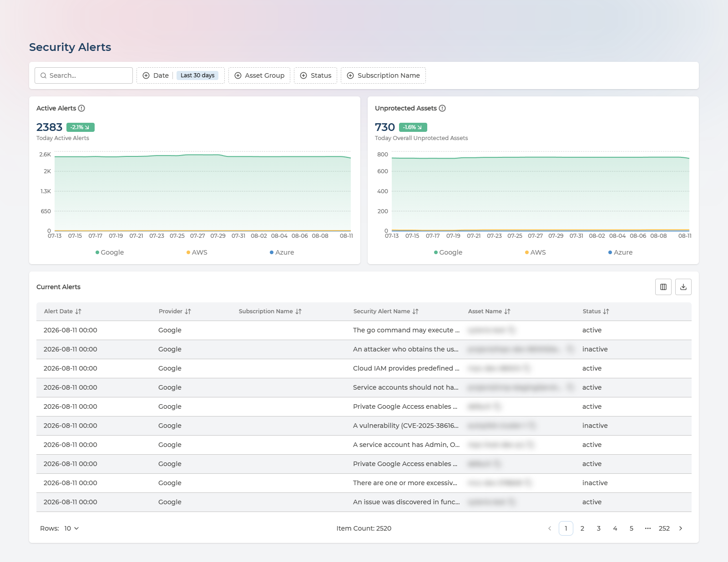Click 'A service account has Admin, O...' alert
This screenshot has height=562, width=728.
pyautogui.click(x=406, y=445)
